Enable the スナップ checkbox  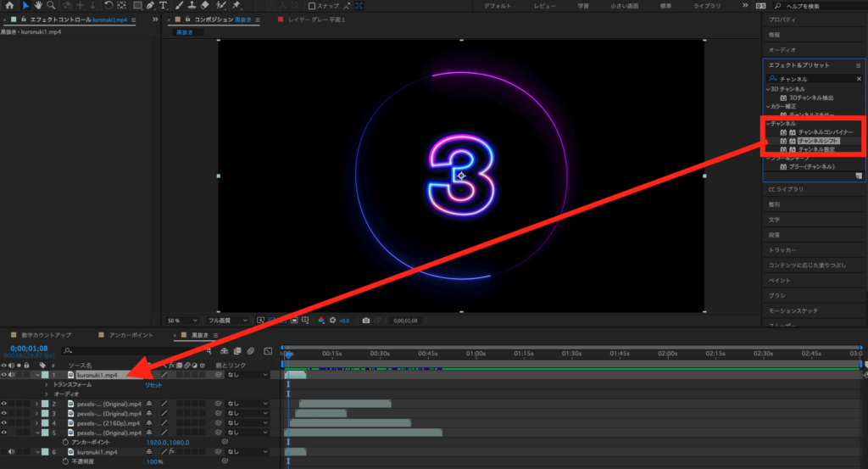click(312, 6)
